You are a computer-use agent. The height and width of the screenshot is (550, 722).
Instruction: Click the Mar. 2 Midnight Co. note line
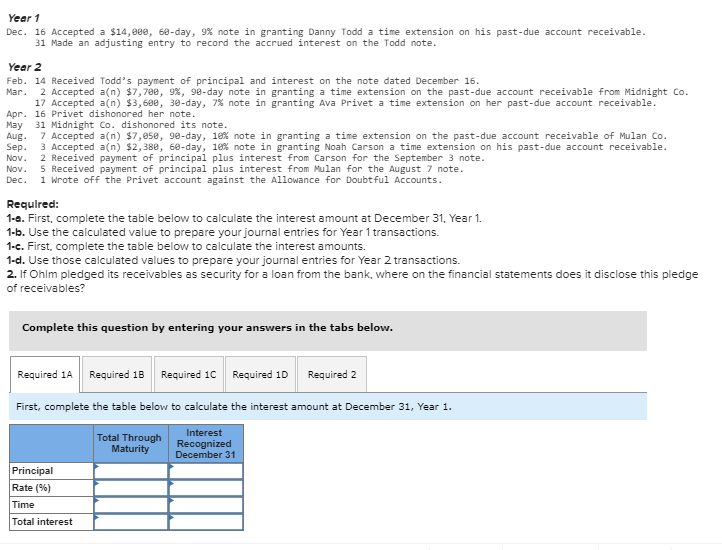347,92
